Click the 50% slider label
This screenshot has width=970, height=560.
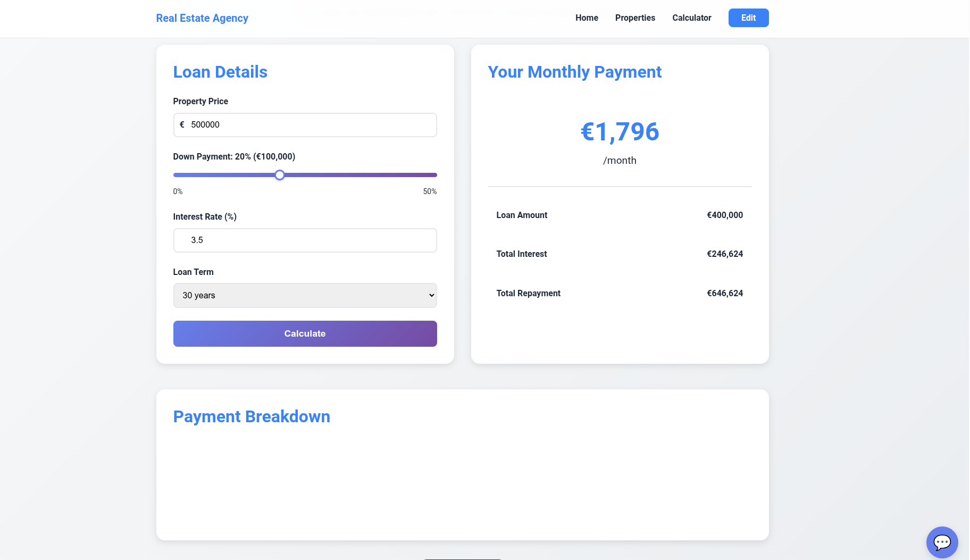429,191
